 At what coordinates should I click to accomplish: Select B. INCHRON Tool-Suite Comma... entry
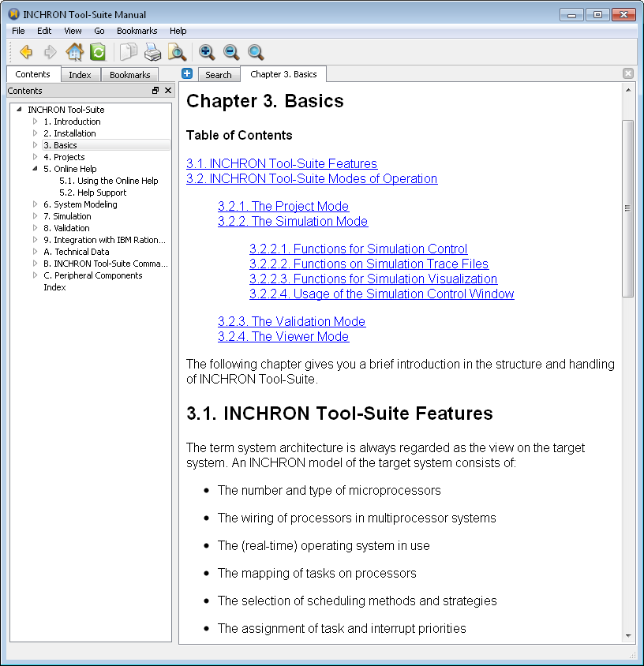106,264
